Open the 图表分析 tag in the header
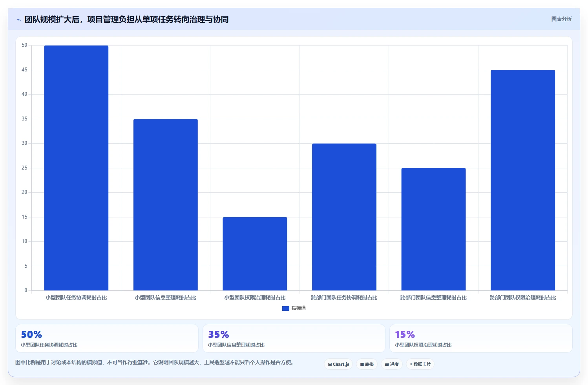 [x=561, y=19]
